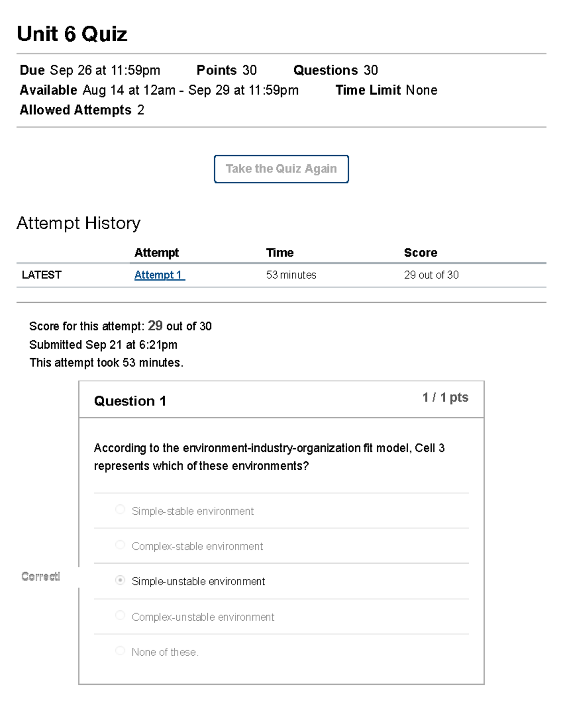Click the "LATEST" attempt label
The width and height of the screenshot is (563, 728).
click(x=41, y=275)
